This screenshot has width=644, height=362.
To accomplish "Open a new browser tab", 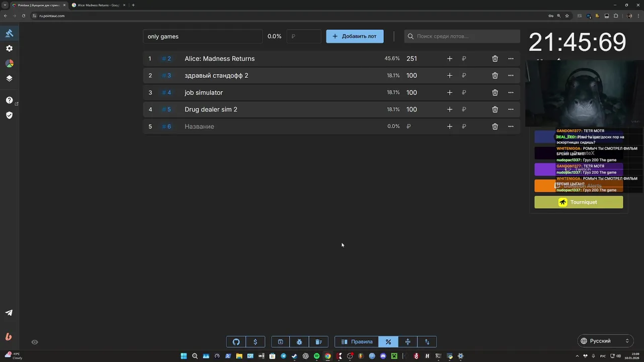I will point(133,5).
